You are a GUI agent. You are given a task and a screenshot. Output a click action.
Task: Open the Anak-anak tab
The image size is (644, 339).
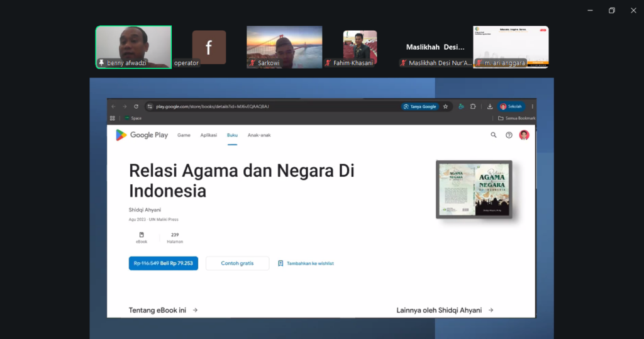[x=259, y=135]
